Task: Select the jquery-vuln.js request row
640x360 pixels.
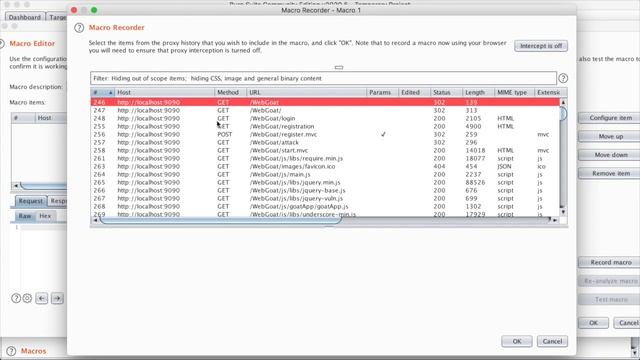Action: [325, 198]
